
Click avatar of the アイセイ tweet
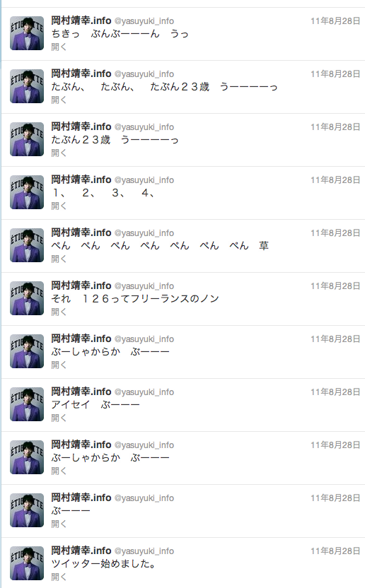pyautogui.click(x=27, y=404)
